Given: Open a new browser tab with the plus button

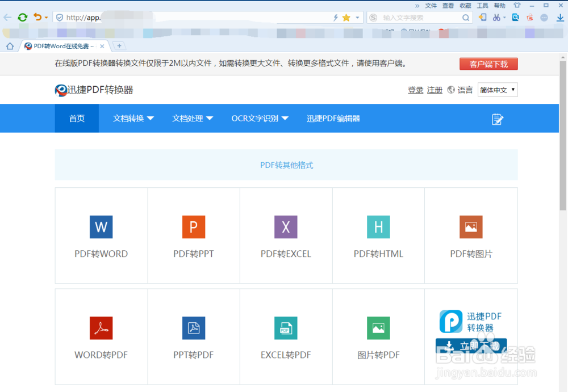Looking at the screenshot, I should [119, 45].
